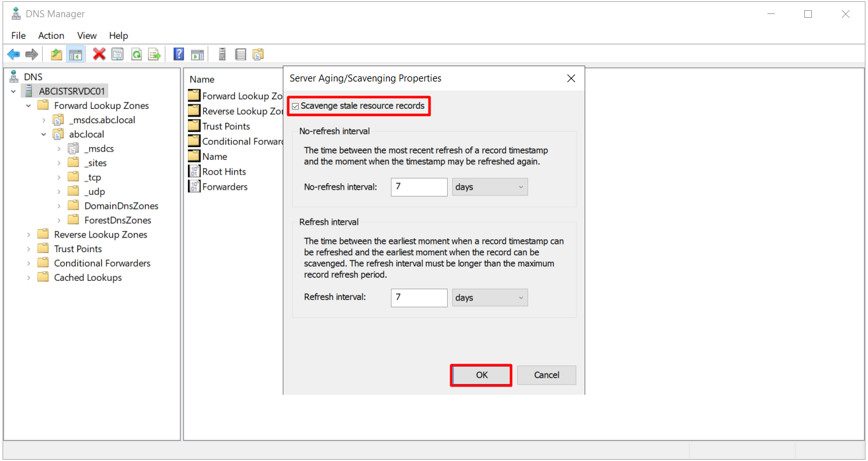Select the _sites folder in tree
The image size is (868, 461).
coord(96,163)
